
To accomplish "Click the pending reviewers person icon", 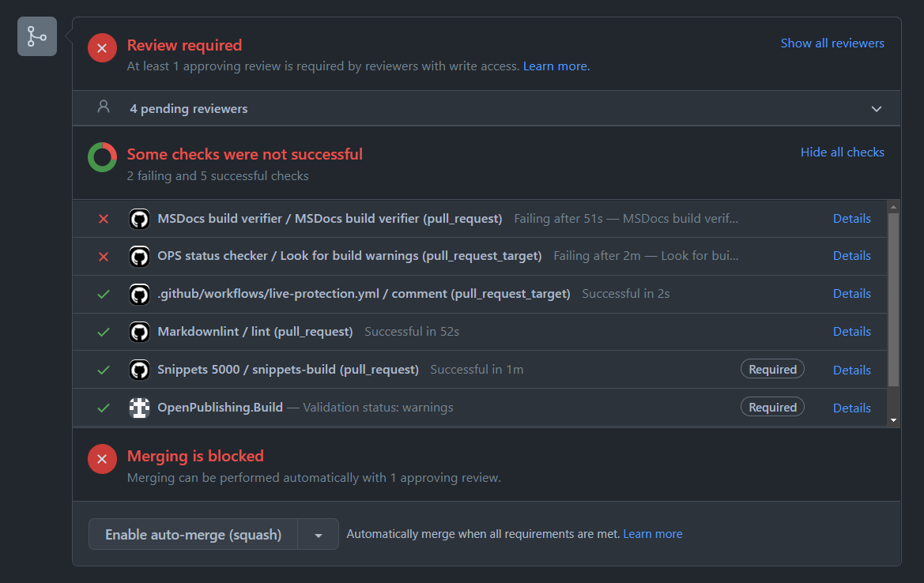I will [x=104, y=107].
